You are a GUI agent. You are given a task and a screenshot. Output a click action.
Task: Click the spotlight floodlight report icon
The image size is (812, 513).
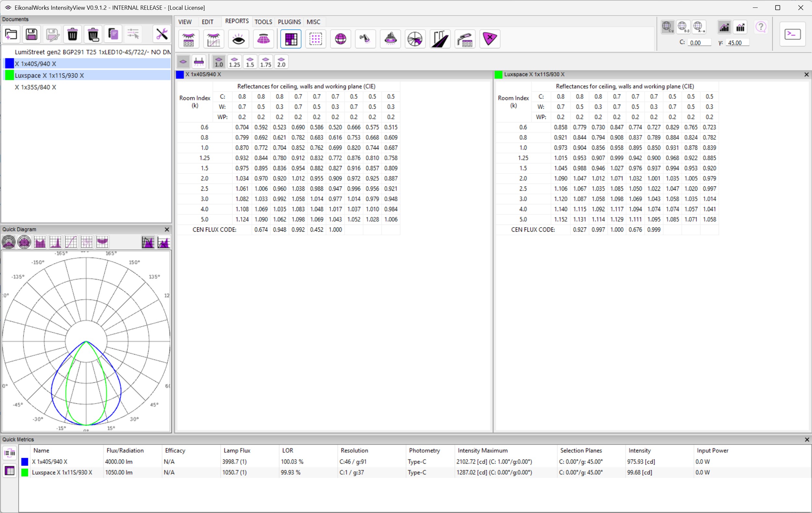pos(366,39)
